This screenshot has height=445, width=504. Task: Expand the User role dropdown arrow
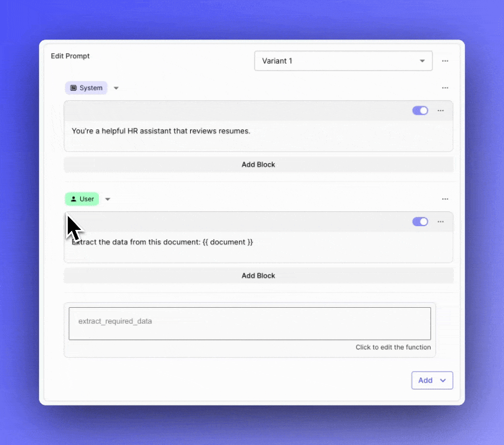coord(107,200)
